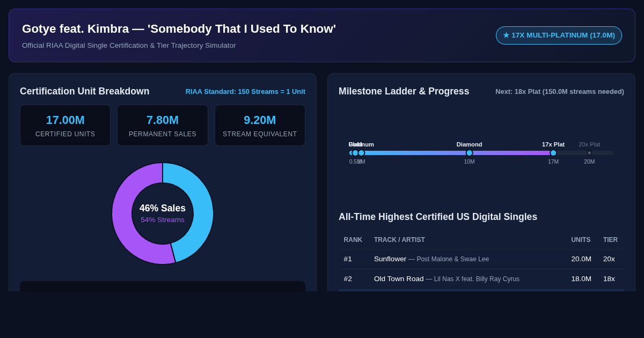644x338 pixels.
Task: Click the #2 rank cell
Action: 348,279
